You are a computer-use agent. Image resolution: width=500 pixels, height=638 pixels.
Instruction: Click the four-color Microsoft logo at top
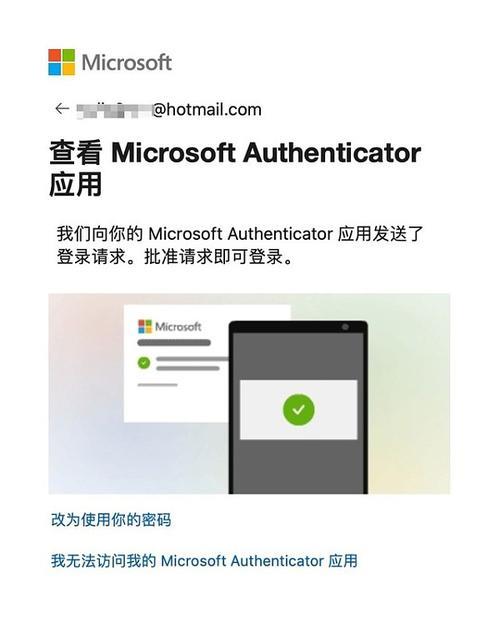[x=61, y=62]
